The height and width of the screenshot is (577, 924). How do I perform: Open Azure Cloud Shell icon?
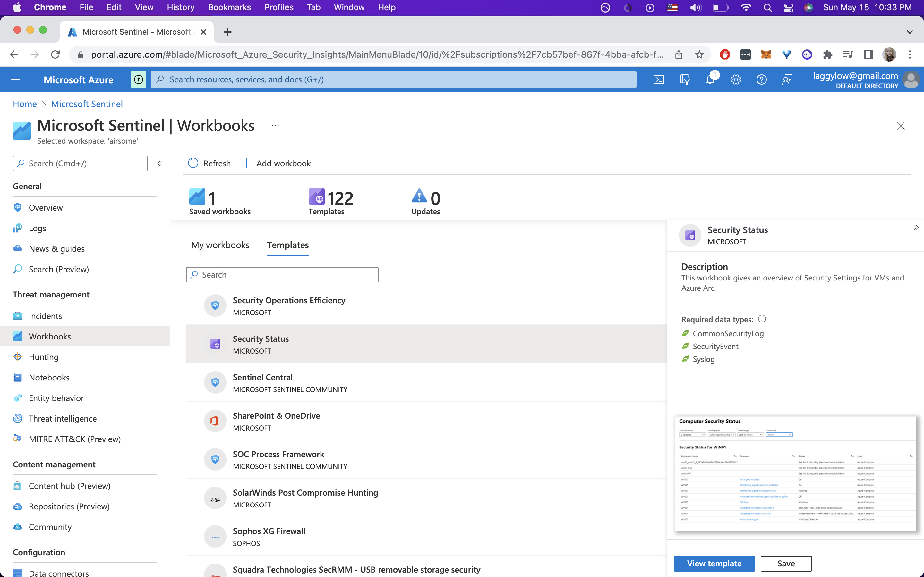click(x=659, y=79)
